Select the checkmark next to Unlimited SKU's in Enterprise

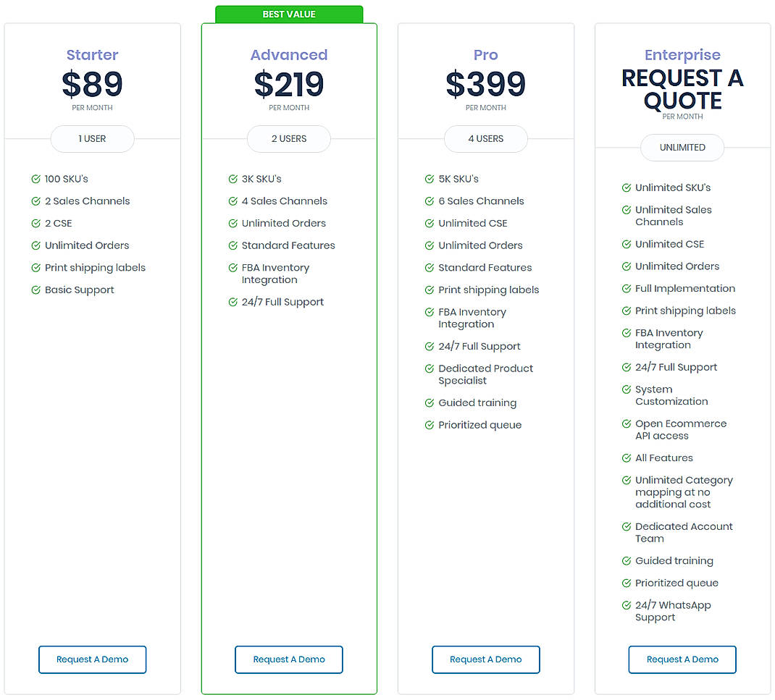click(626, 187)
